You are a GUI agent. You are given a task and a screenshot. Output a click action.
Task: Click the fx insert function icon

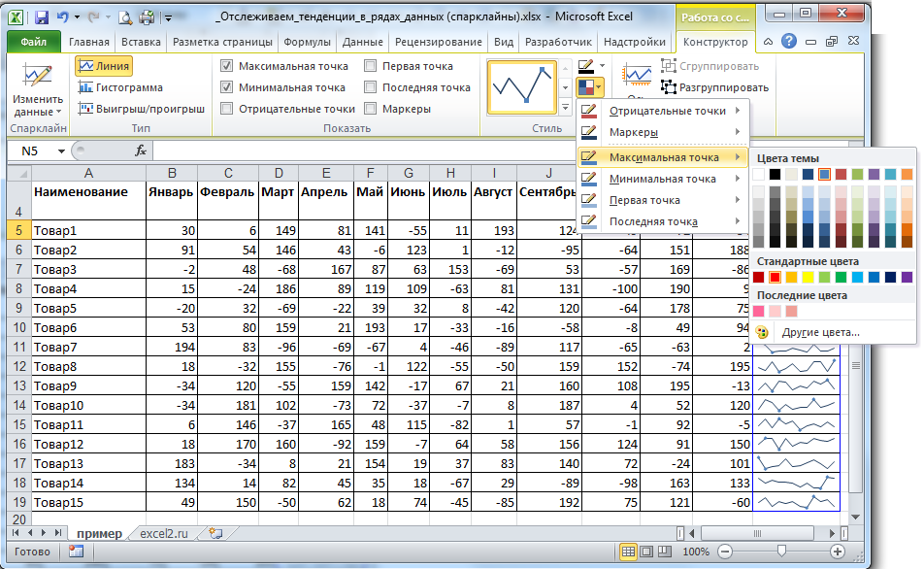[141, 151]
